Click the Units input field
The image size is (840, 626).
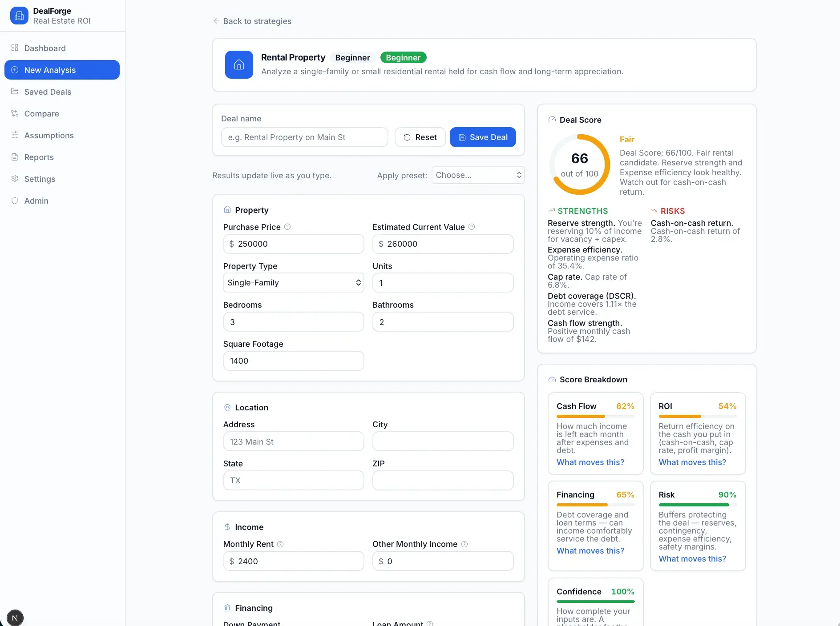point(443,283)
